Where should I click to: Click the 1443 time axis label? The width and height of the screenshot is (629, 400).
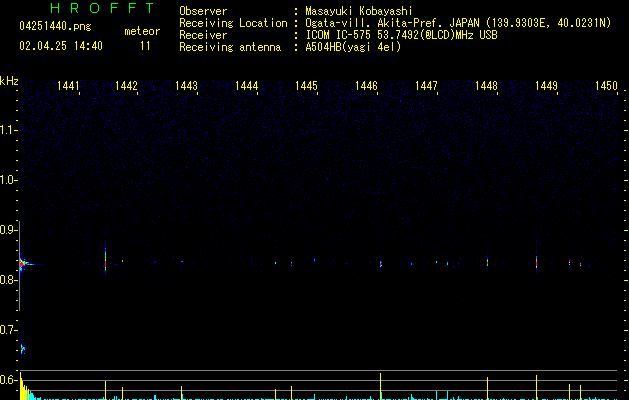[187, 85]
